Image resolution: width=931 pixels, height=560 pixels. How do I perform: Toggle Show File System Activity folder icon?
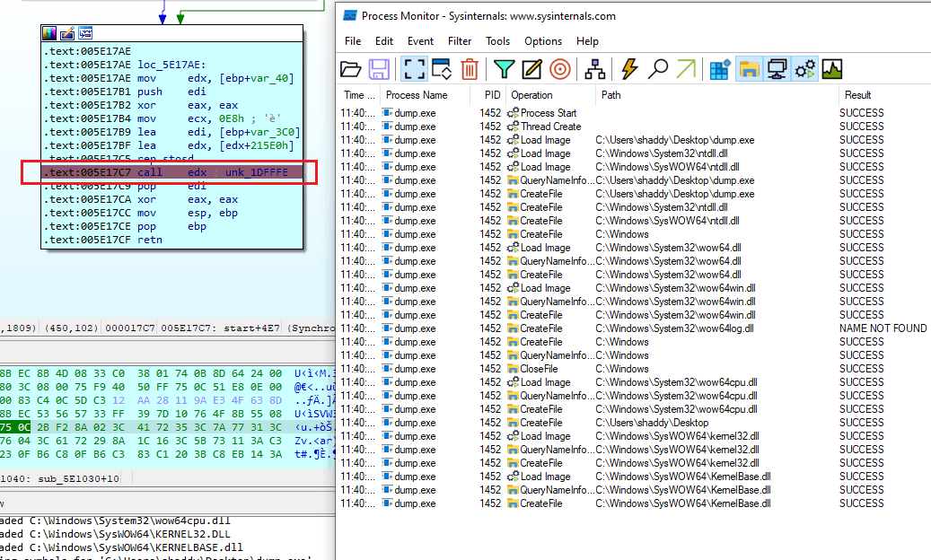click(x=749, y=69)
